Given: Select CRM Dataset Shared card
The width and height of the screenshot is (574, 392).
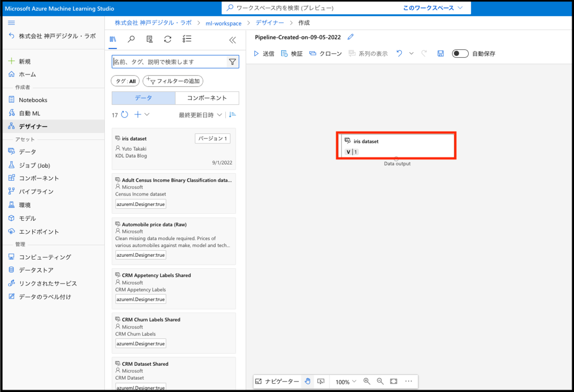Looking at the screenshot, I should click(x=174, y=374).
